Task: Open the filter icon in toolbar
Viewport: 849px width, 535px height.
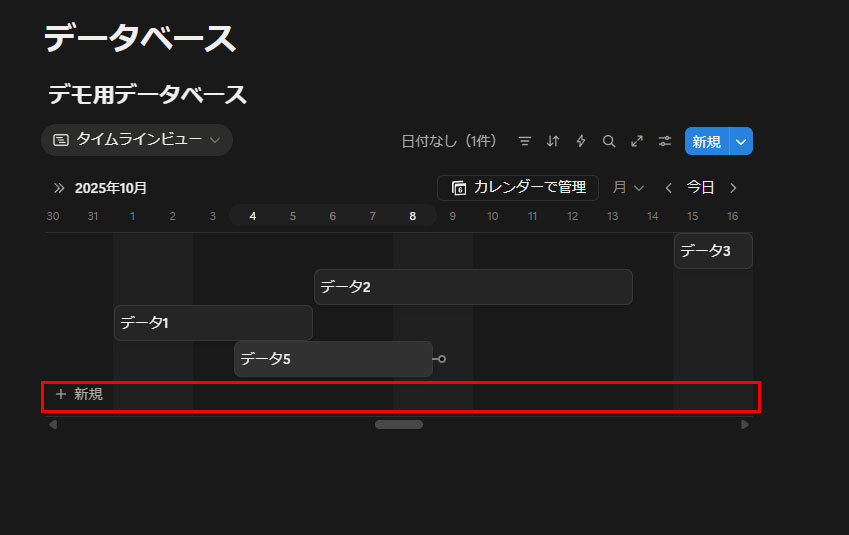Action: tap(525, 142)
